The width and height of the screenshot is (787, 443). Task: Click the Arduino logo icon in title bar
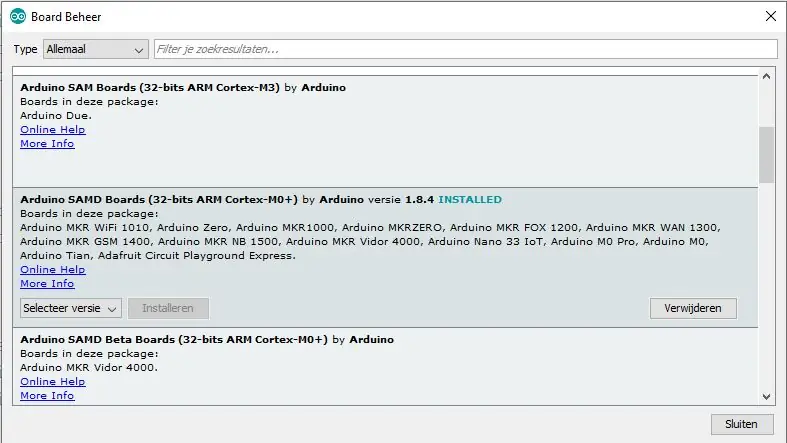pos(18,17)
